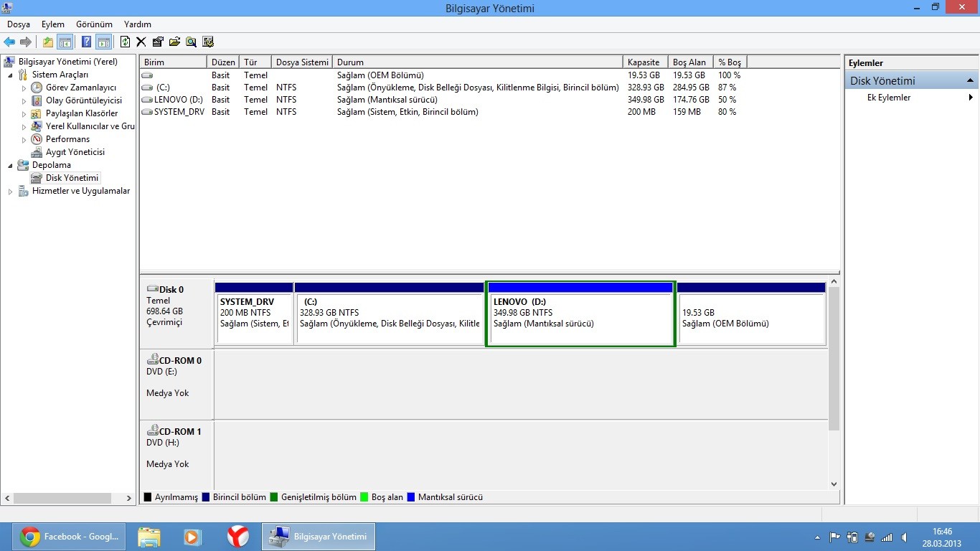This screenshot has width=980, height=551.
Task: Open Chrome Facebook window from taskbar
Action: click(69, 537)
